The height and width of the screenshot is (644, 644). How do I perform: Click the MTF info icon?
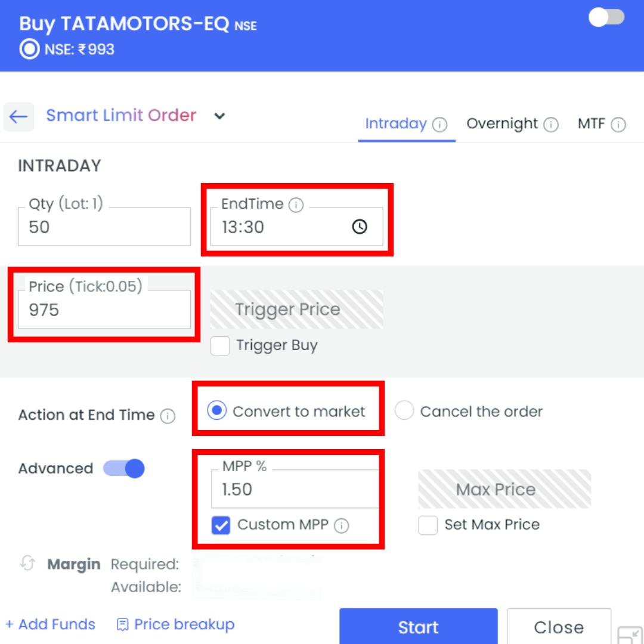(x=618, y=125)
